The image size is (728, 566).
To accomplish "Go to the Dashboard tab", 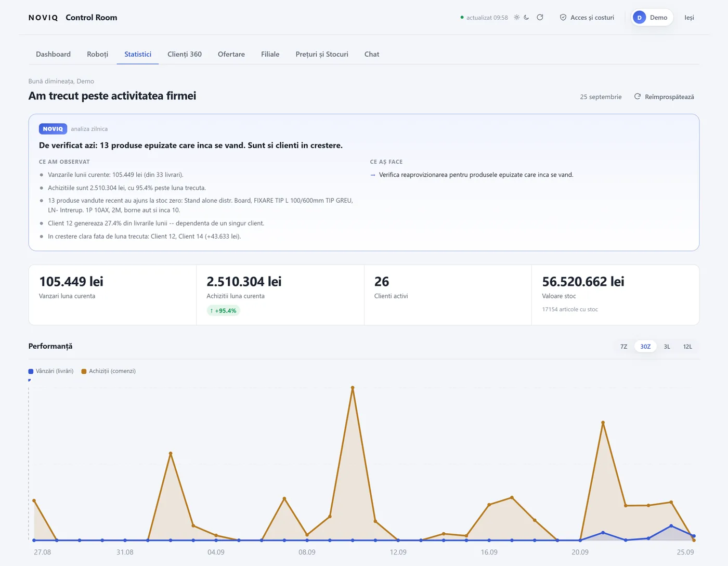I will click(x=53, y=54).
